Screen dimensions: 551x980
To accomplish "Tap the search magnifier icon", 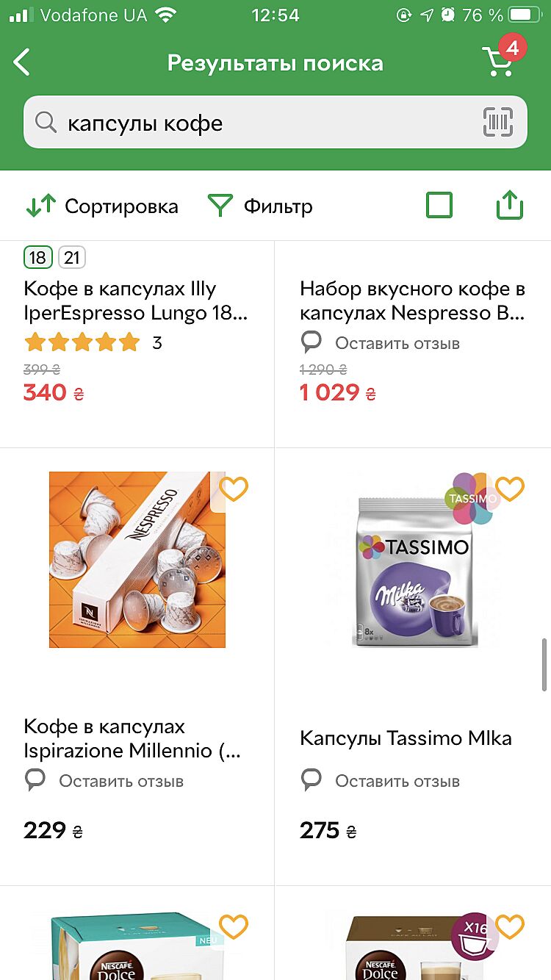I will click(46, 123).
